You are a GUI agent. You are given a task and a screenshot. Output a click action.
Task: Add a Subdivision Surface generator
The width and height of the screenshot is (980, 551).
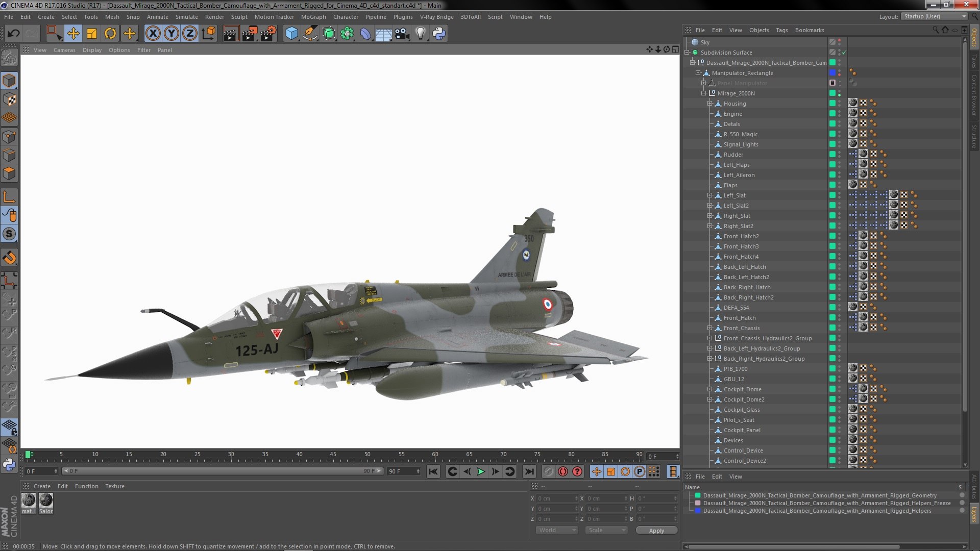click(329, 34)
